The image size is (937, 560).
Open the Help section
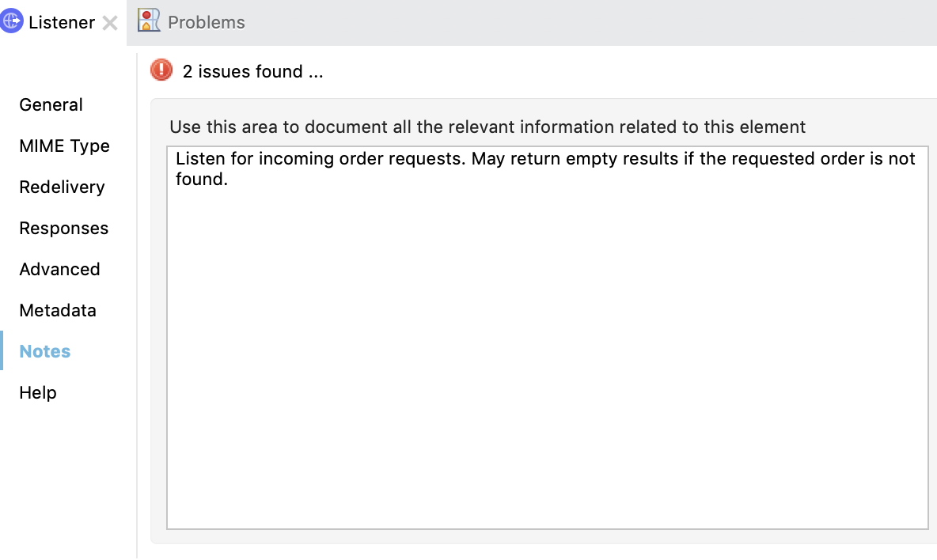37,392
